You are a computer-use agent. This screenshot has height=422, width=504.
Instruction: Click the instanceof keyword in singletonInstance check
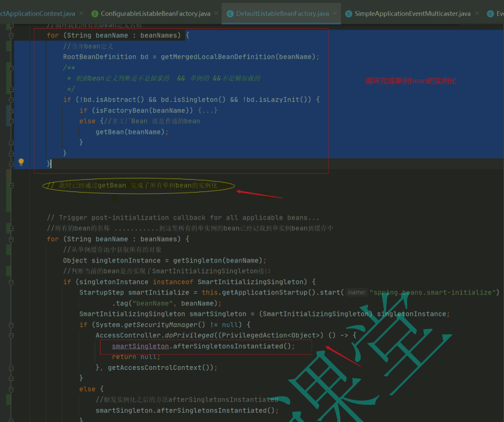(x=173, y=282)
